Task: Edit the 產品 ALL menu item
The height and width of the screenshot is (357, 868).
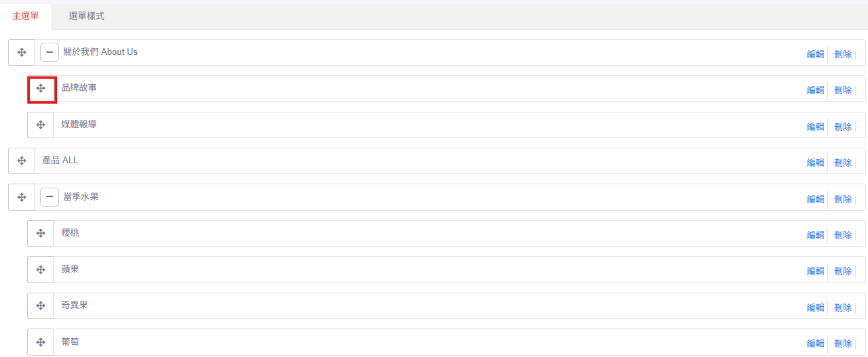Action: 815,163
